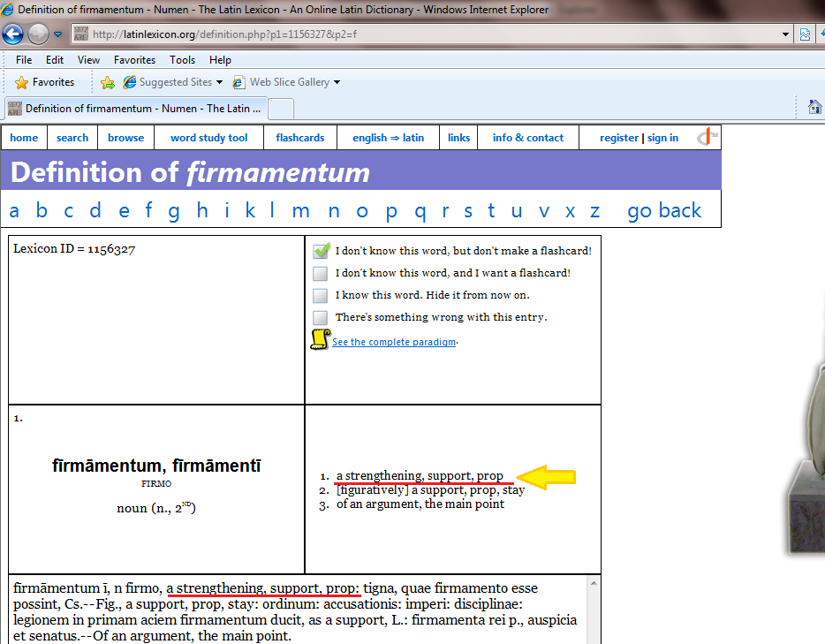The width and height of the screenshot is (825, 644).
Task: Check "something wrong with this entry" box
Action: tap(321, 317)
